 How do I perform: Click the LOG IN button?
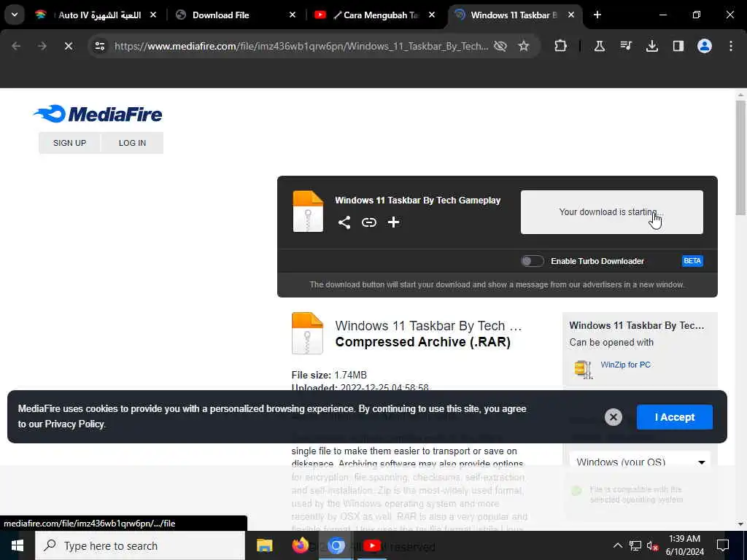pyautogui.click(x=133, y=143)
